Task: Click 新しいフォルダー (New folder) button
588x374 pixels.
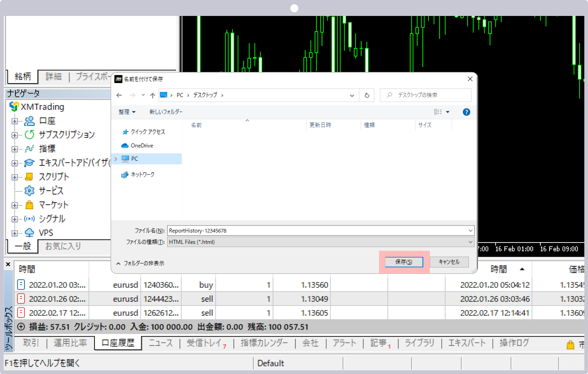Action: (166, 112)
